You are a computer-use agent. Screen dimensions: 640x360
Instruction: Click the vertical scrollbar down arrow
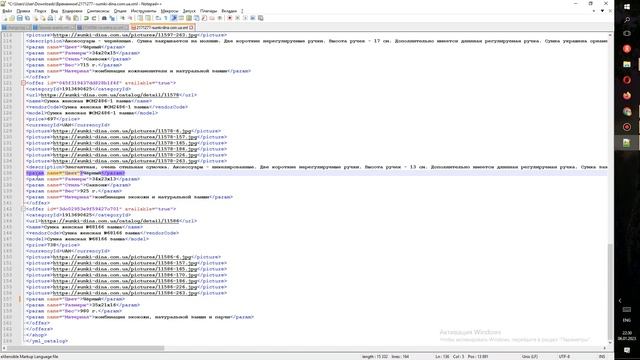pos(610,342)
